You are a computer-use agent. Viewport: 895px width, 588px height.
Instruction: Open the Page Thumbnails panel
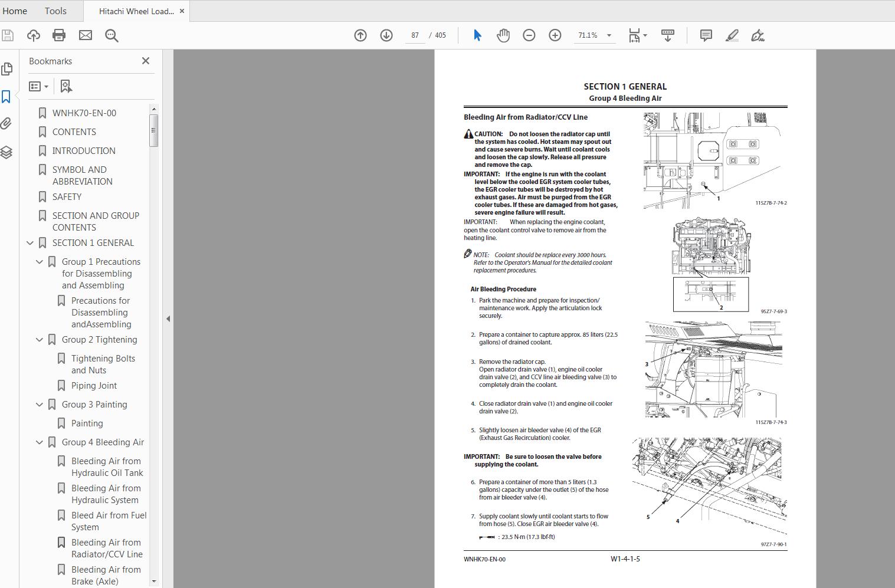point(7,68)
